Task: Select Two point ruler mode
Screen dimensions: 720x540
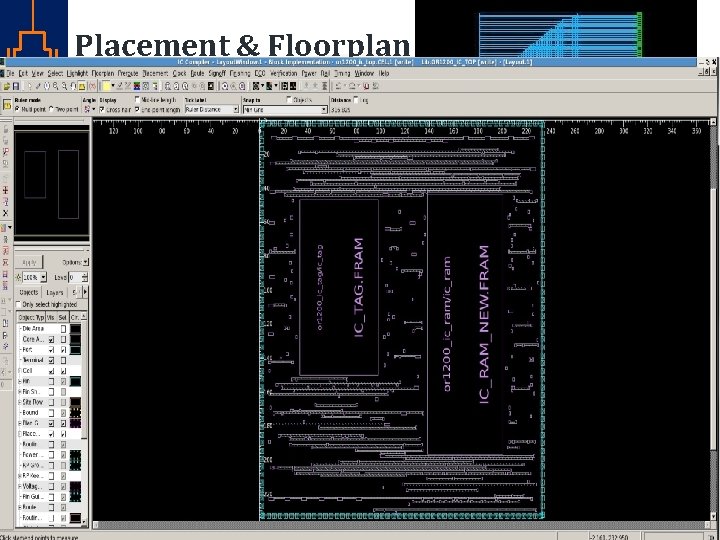Action: 51,109
